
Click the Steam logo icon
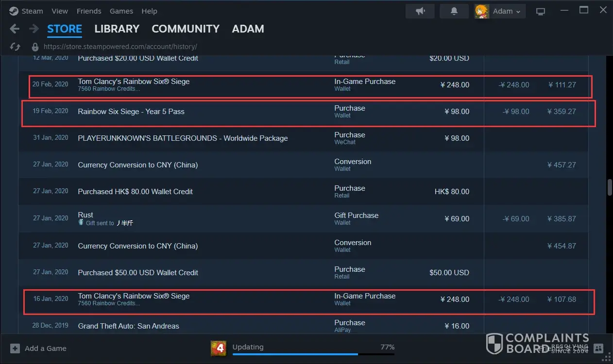click(14, 11)
